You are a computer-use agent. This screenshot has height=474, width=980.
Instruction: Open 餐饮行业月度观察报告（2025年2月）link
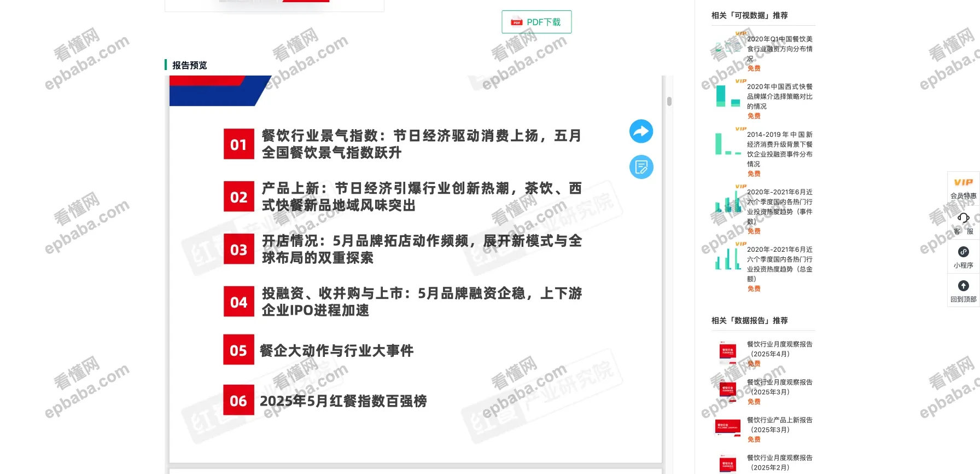[780, 463]
